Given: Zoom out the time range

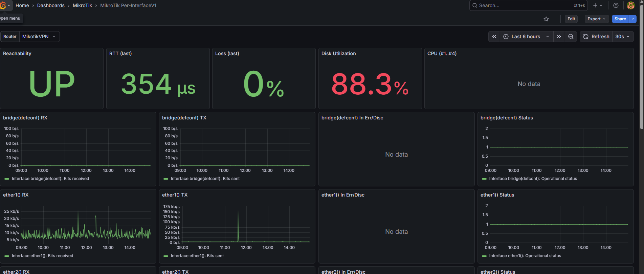Looking at the screenshot, I should pos(571,37).
